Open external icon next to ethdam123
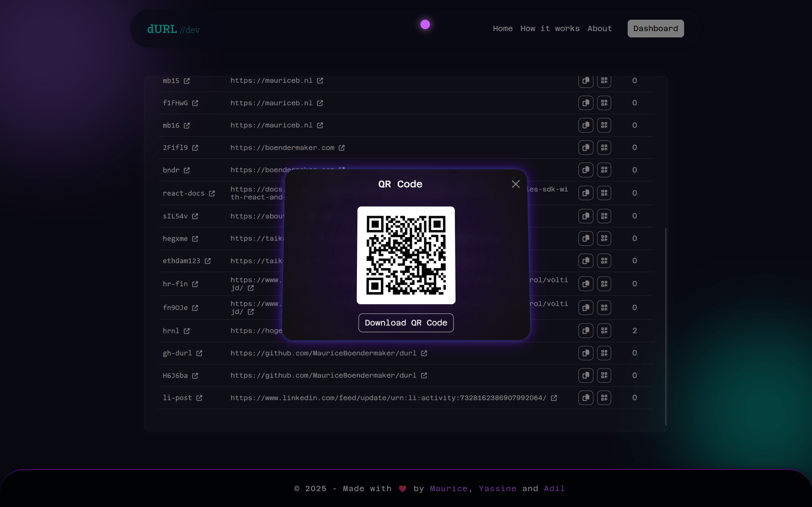812x507 pixels. click(x=208, y=261)
